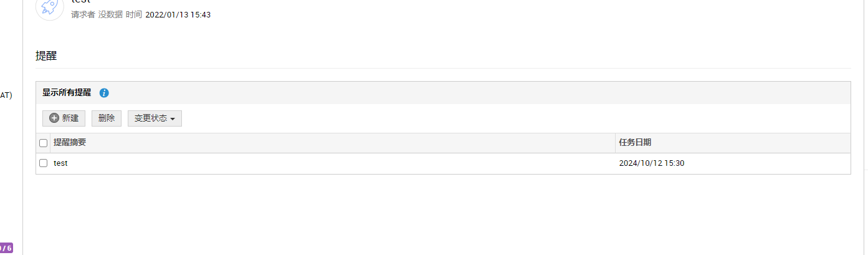This screenshot has height=255, width=868.
Task: Click the request time 2022/01/13 15:43
Action: point(178,14)
